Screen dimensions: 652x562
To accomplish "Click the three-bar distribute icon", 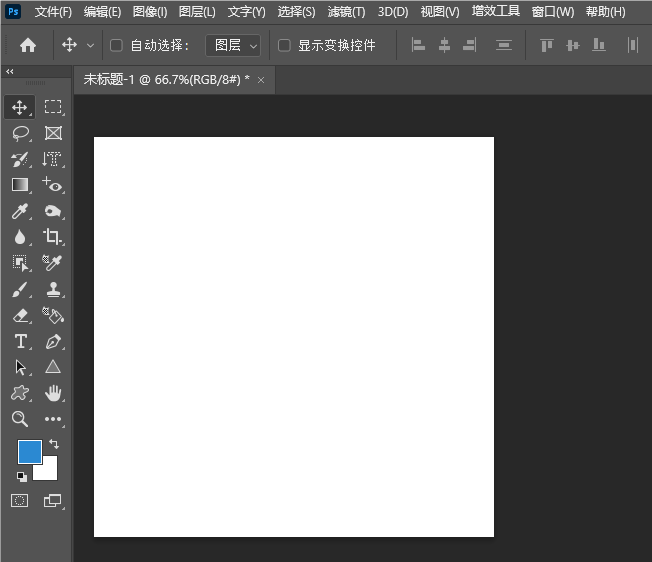I will click(x=504, y=45).
